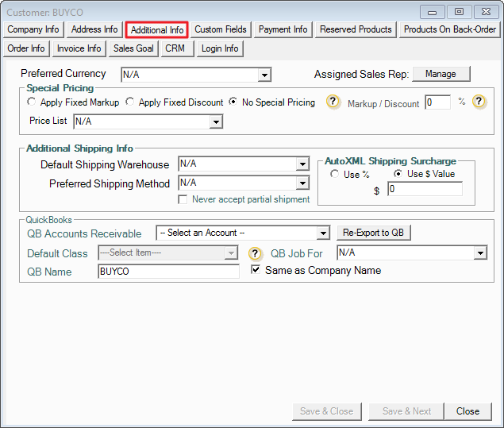Expand QB Accounts Receivable account list
The image size is (504, 428).
point(322,233)
